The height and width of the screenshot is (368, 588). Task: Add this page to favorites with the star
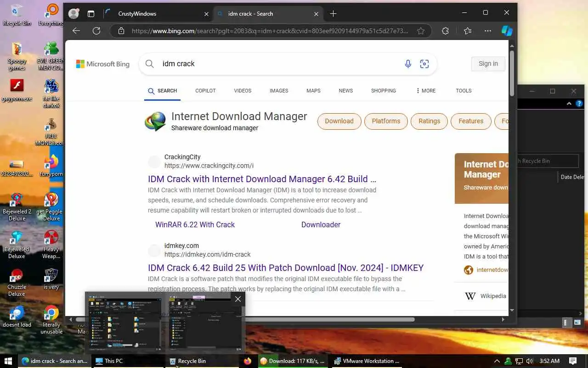(421, 31)
